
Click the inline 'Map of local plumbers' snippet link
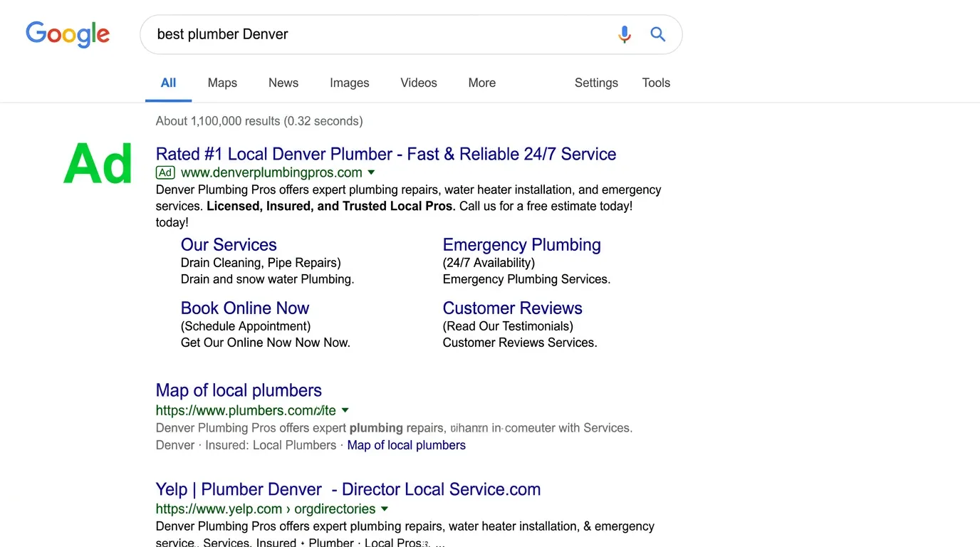tap(407, 445)
